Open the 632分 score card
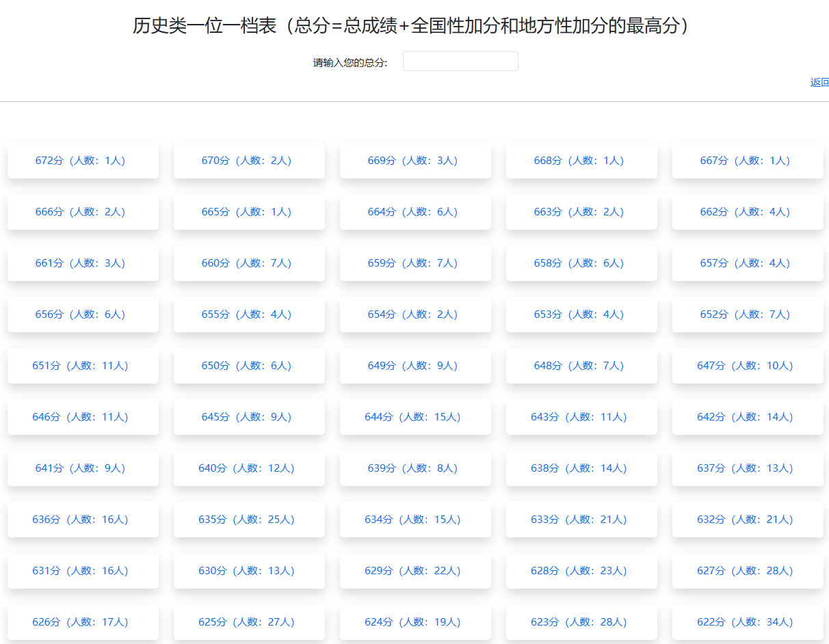Screen dimensions: 829x644 tap(748, 520)
